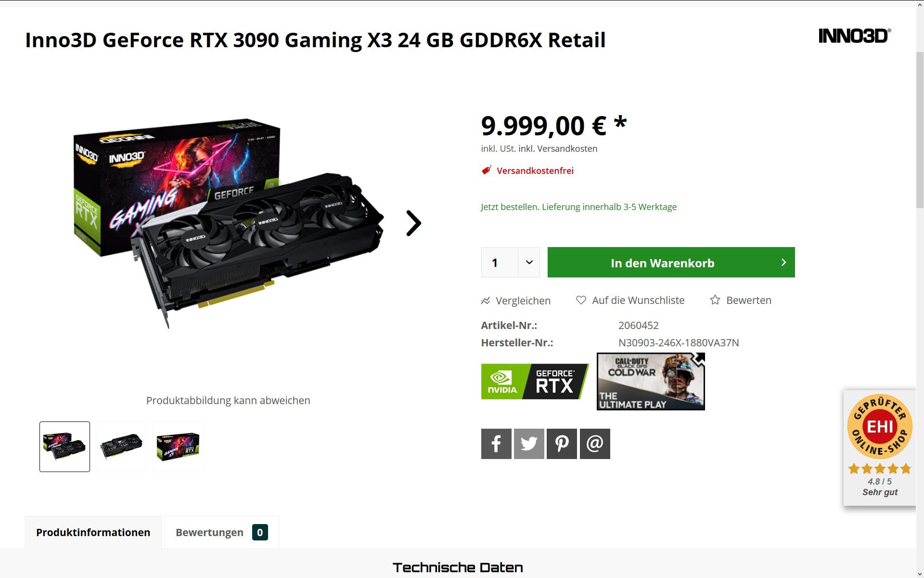Open the Call of Duty Cold War banner
This screenshot has width=924, height=578.
(x=651, y=381)
